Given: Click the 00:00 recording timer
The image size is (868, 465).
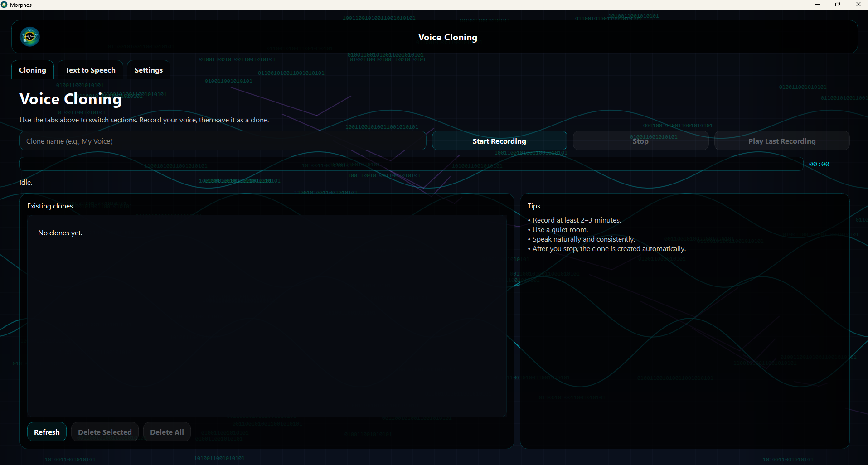Looking at the screenshot, I should click(820, 164).
